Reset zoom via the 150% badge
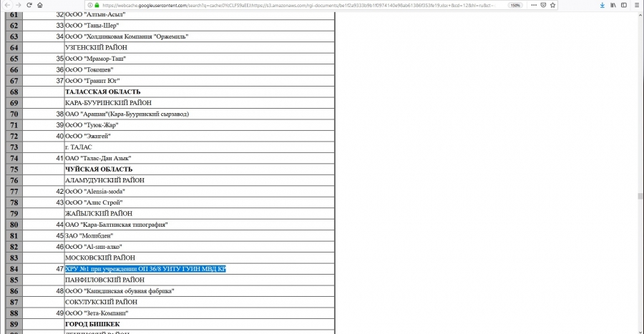The image size is (644, 334). click(x=514, y=5)
